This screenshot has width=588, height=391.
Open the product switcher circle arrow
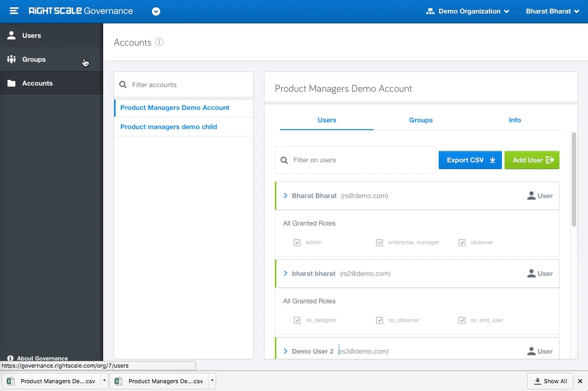tap(156, 11)
